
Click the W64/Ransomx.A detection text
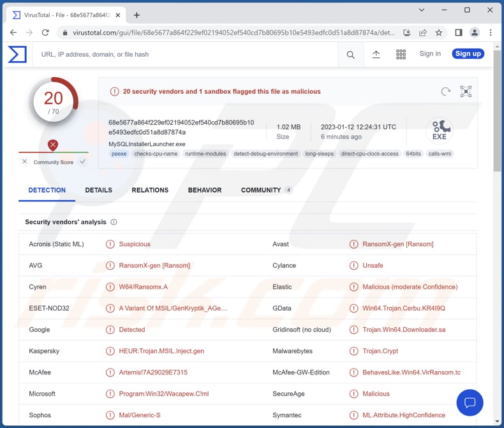tap(144, 287)
